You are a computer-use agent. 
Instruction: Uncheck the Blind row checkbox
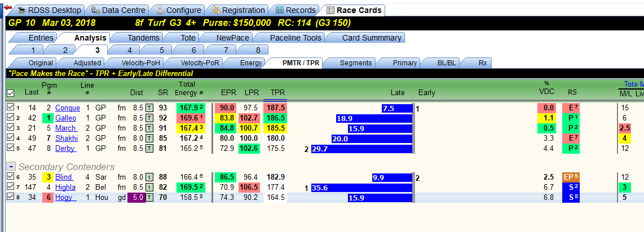(11, 177)
